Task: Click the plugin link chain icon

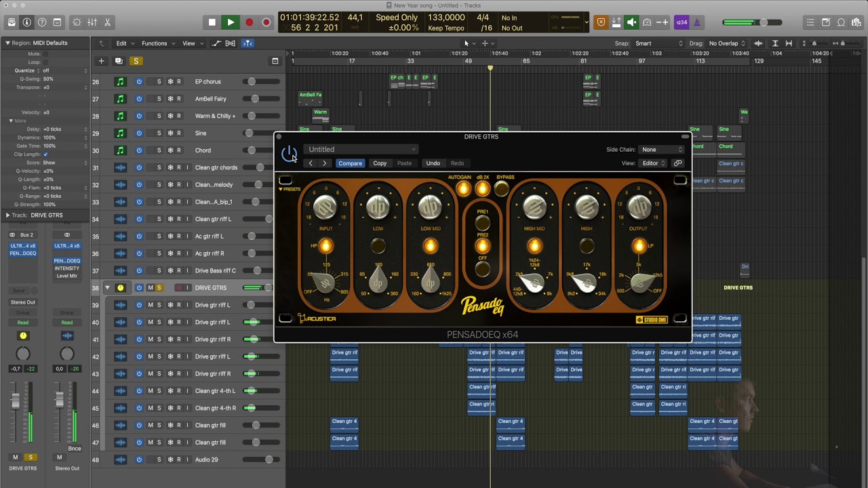Action: [x=677, y=163]
